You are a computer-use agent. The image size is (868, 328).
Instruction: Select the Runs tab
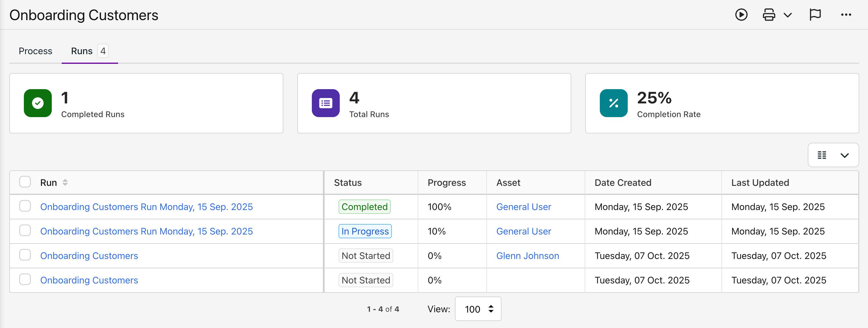click(82, 51)
